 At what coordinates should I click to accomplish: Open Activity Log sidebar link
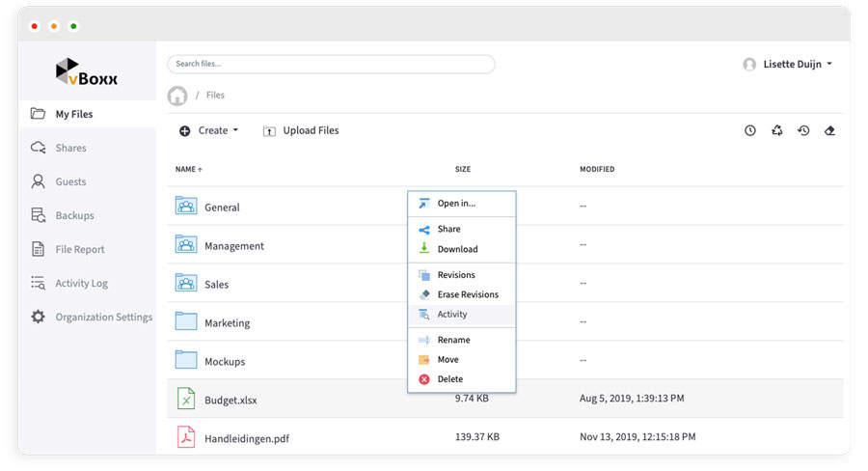81,283
